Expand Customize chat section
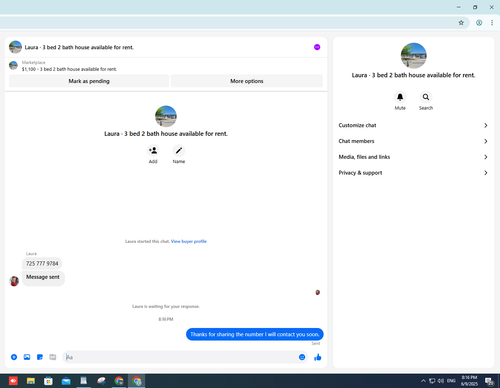Image resolution: width=500 pixels, height=388 pixels. coord(413,125)
